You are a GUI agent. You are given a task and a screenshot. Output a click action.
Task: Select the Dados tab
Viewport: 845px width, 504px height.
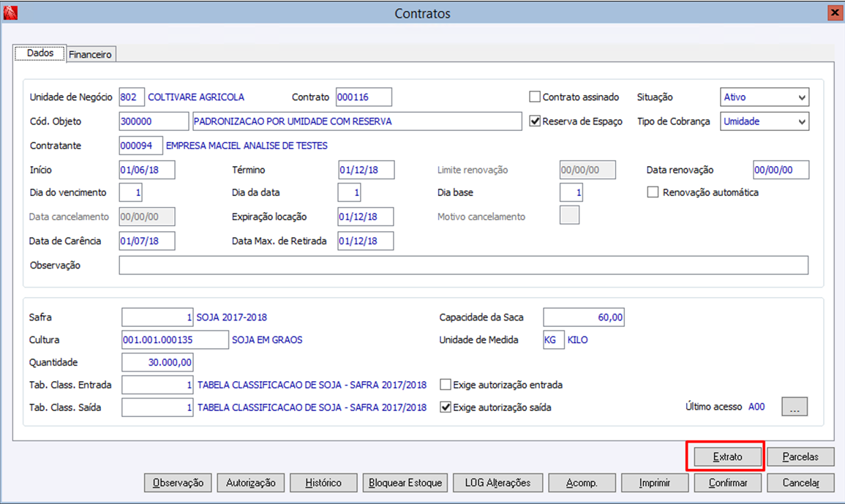click(40, 53)
